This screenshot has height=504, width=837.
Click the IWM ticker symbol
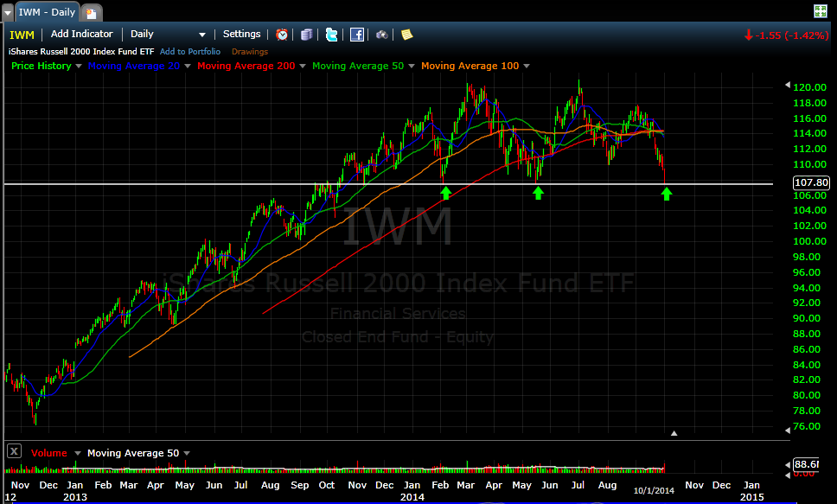(22, 35)
